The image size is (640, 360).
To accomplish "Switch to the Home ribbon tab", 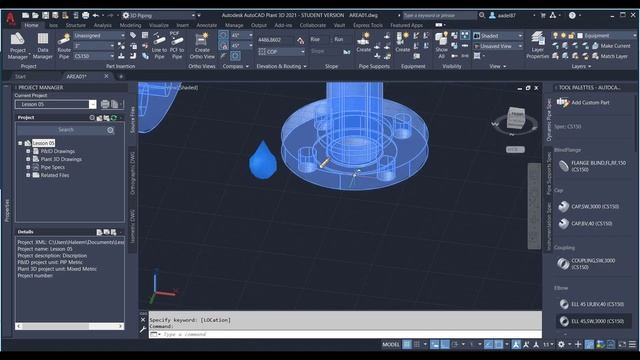I will (x=31, y=25).
